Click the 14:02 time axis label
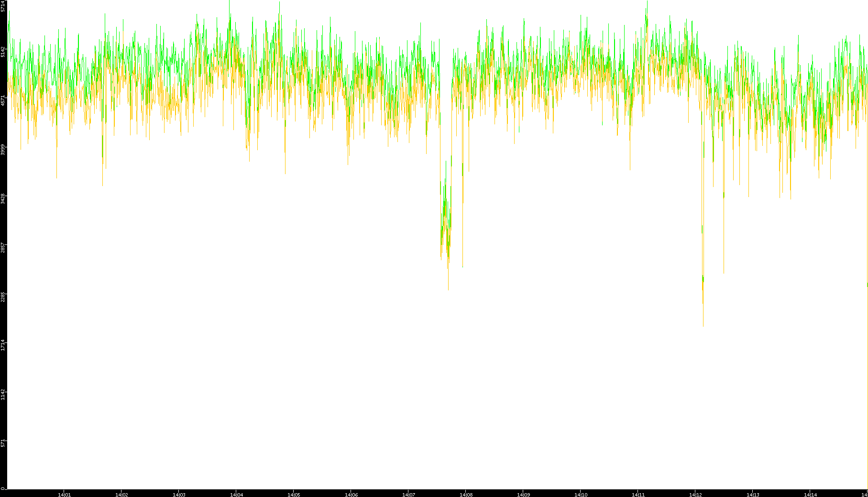 point(121,495)
